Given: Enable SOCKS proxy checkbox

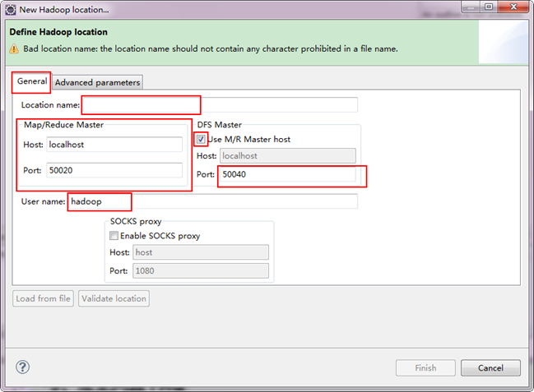Looking at the screenshot, I should tap(114, 236).
